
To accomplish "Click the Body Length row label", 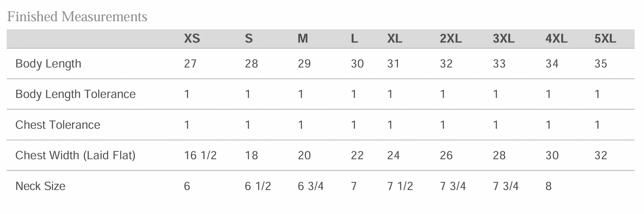I will tap(48, 64).
